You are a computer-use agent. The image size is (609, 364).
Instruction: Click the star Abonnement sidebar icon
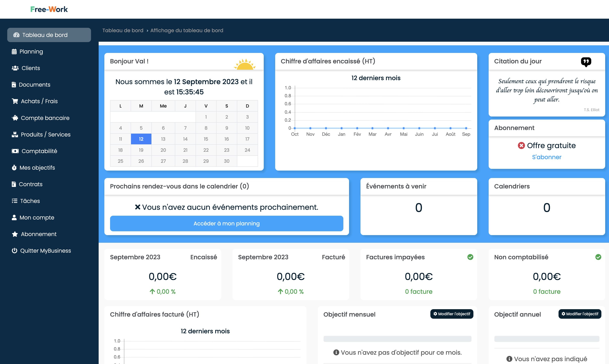[15, 234]
